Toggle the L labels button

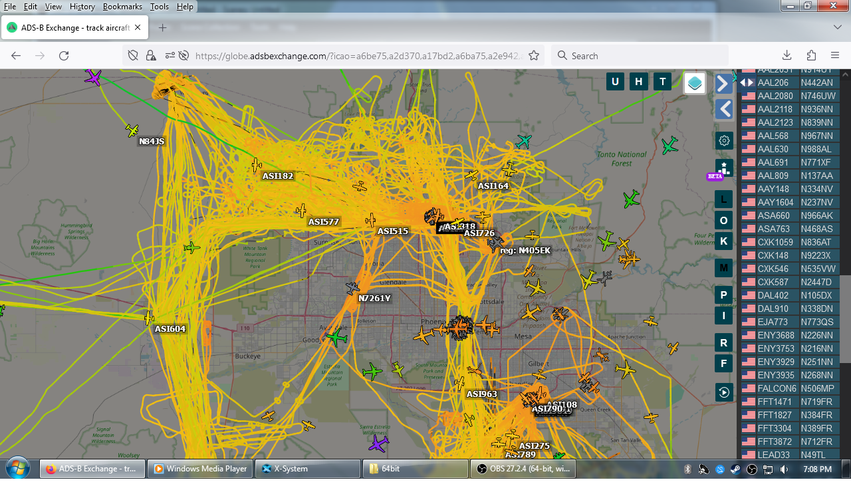tap(724, 199)
